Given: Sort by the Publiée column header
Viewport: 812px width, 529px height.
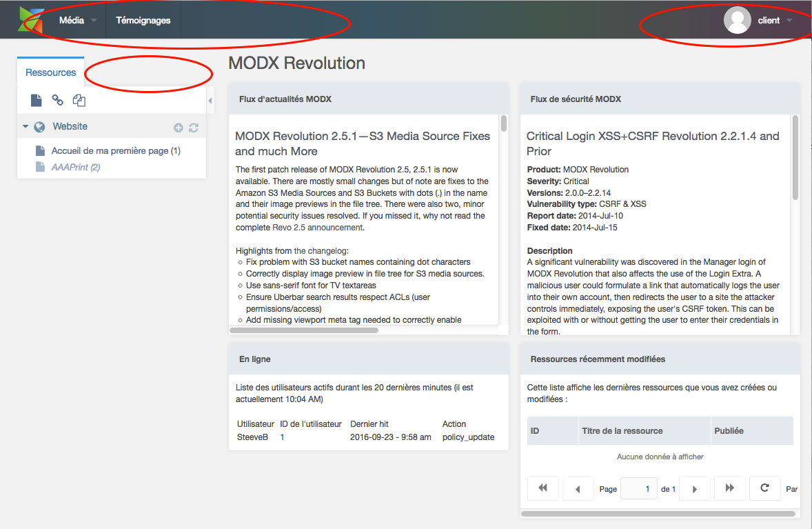Looking at the screenshot, I should pyautogui.click(x=753, y=430).
